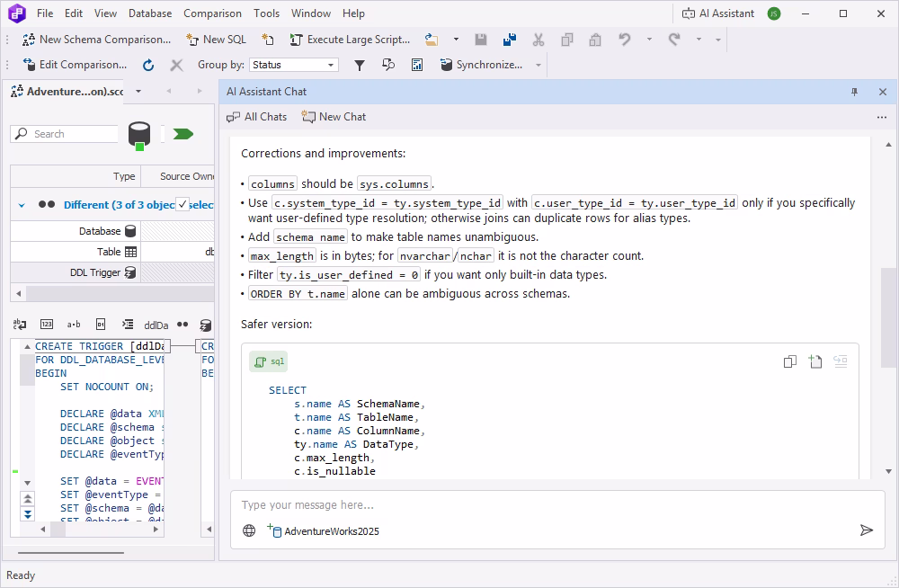Screen dimensions: 899x588
Task: Click the New Chat button
Action: point(334,117)
